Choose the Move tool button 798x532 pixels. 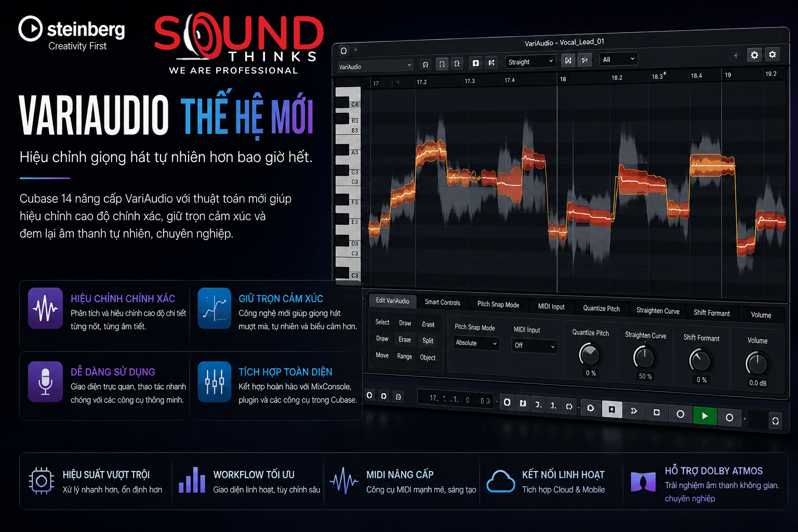pyautogui.click(x=382, y=355)
